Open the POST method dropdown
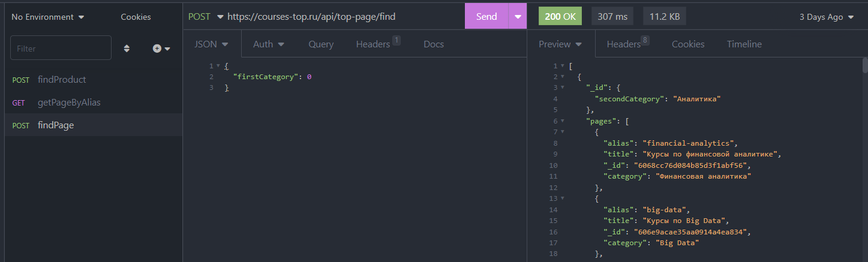This screenshot has height=262, width=868. click(205, 17)
